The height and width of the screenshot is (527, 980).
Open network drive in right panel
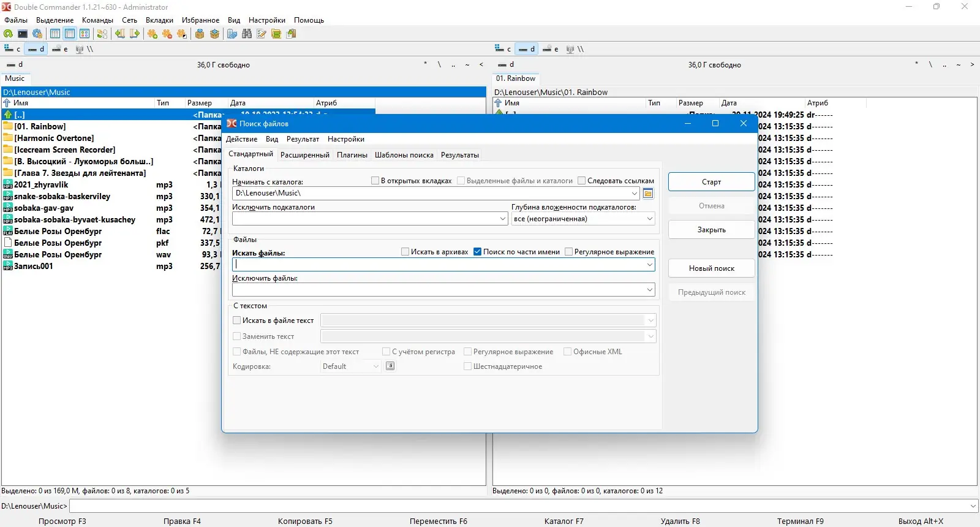coord(575,49)
